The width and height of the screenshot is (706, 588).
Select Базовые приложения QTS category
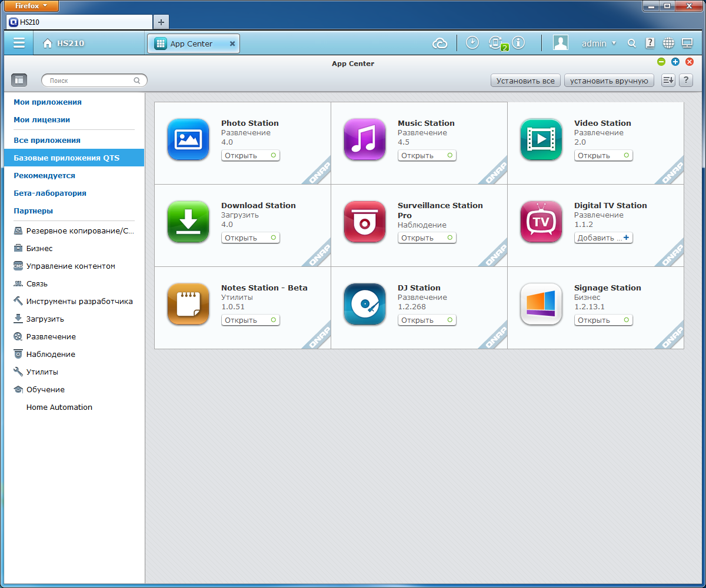[x=74, y=158]
